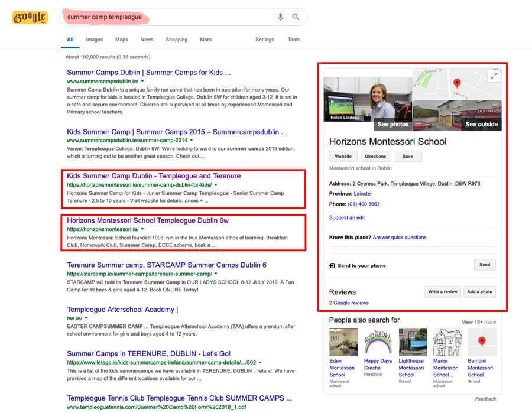
Task: Click See photos on Helen Lindopp image
Action: 392,125
